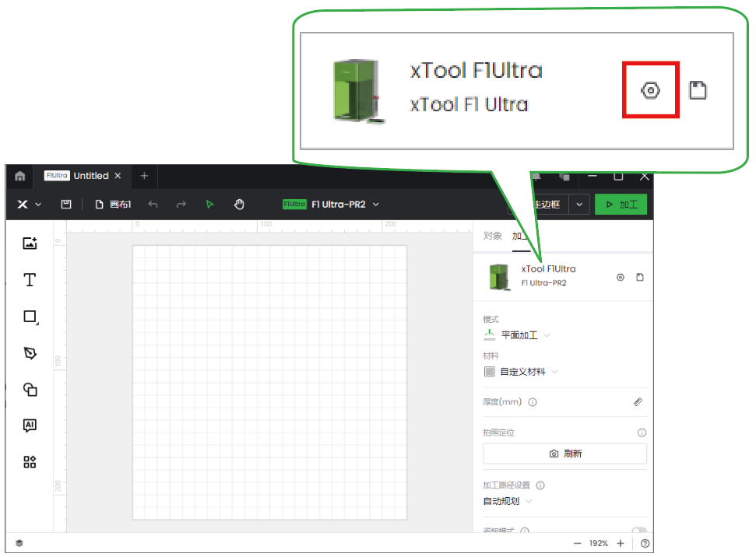
Task: Refresh camera with the 刷新 button
Action: pos(564,454)
